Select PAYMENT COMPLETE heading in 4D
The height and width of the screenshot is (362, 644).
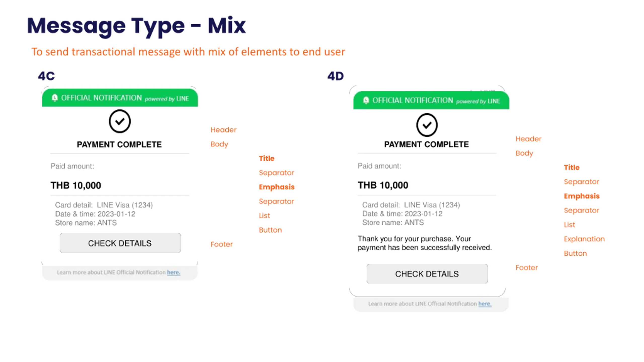[426, 144]
